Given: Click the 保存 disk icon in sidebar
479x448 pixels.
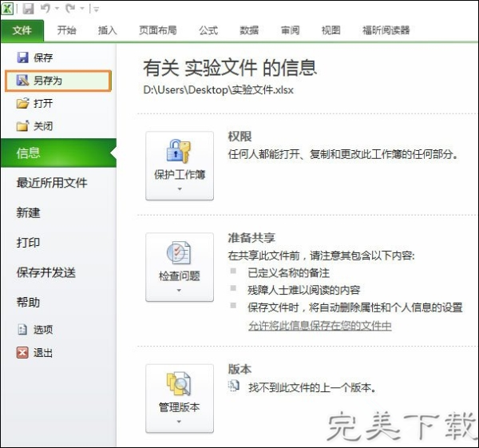Looking at the screenshot, I should 22,57.
